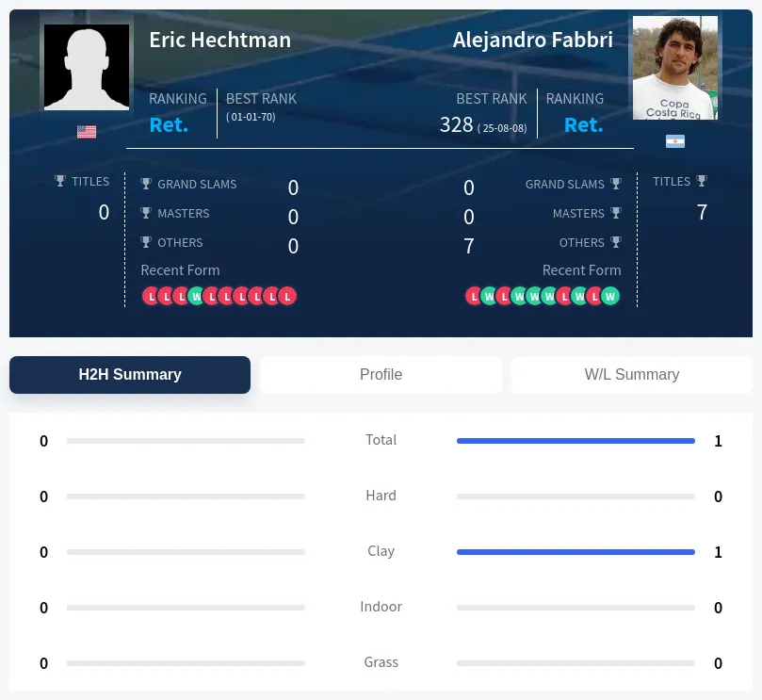Click Eric Hechtman's silhouette avatar
Screen dimensions: 762x700
click(87, 67)
